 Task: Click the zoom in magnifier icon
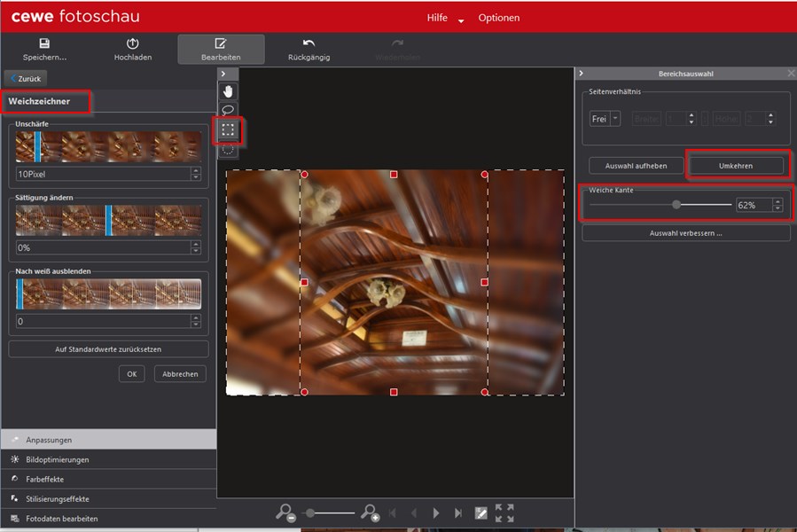coord(370,512)
